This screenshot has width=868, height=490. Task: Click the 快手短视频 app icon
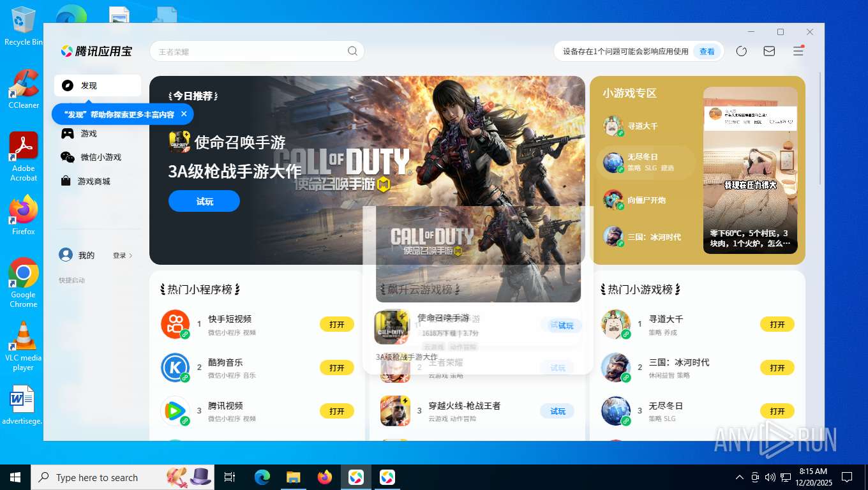pyautogui.click(x=175, y=324)
